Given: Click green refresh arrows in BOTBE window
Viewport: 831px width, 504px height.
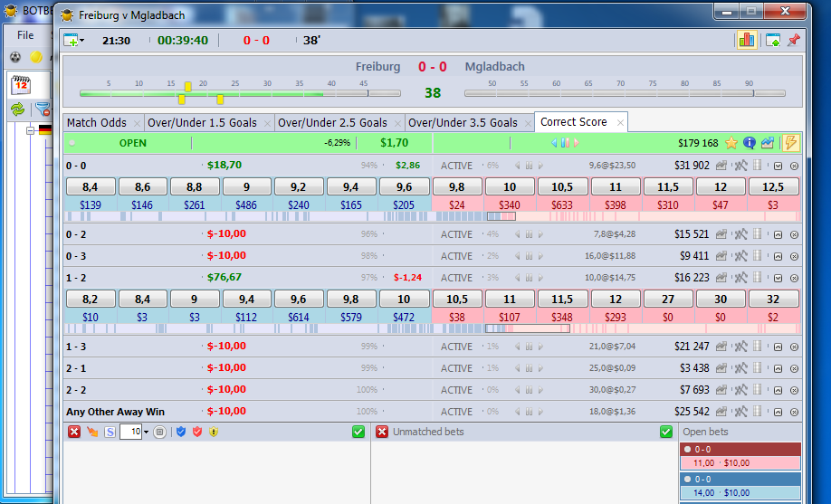Looking at the screenshot, I should (18, 109).
